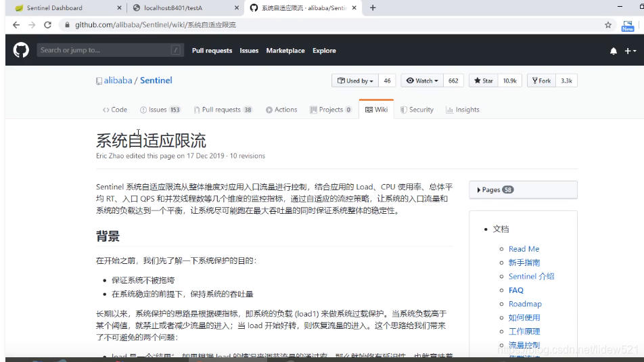Screen dimensions: 644x362
Task: Open the Code tab
Action: coord(115,110)
